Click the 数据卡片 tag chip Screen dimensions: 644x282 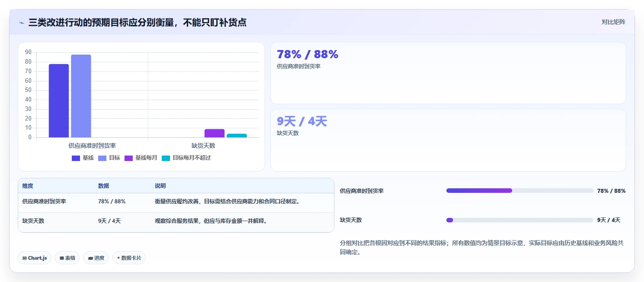point(129,258)
